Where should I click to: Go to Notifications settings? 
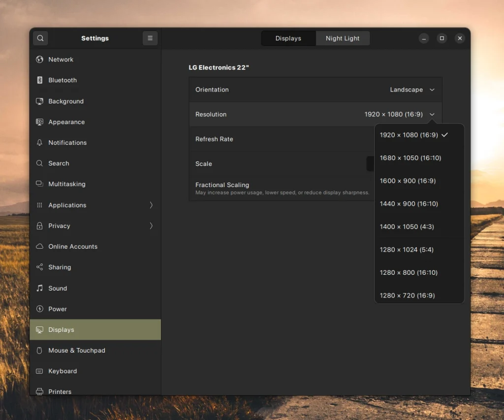66,142
